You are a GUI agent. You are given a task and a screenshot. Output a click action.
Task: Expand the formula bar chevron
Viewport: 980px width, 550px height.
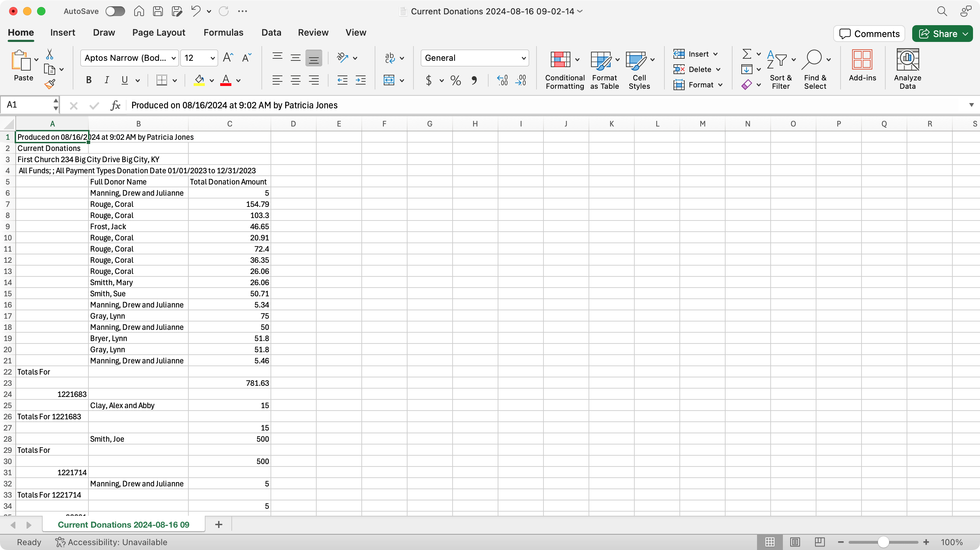971,105
